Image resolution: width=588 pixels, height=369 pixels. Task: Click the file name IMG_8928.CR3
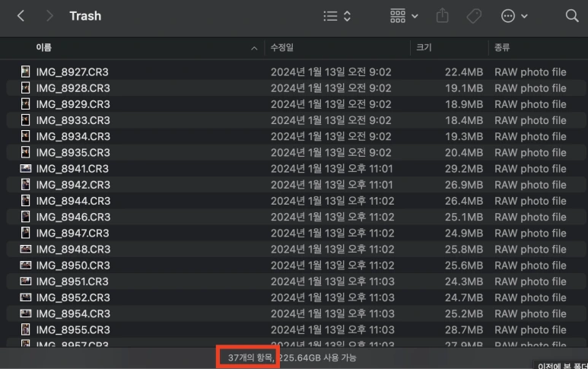73,88
